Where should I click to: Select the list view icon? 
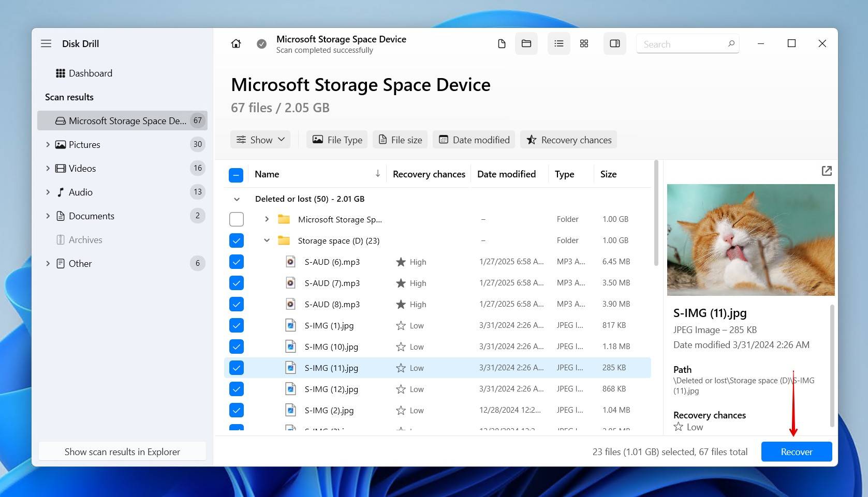pyautogui.click(x=558, y=43)
